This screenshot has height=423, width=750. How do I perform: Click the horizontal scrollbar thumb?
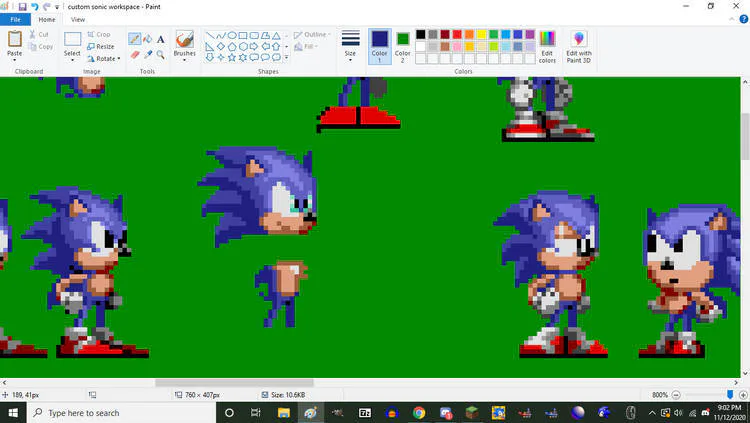tap(234, 383)
